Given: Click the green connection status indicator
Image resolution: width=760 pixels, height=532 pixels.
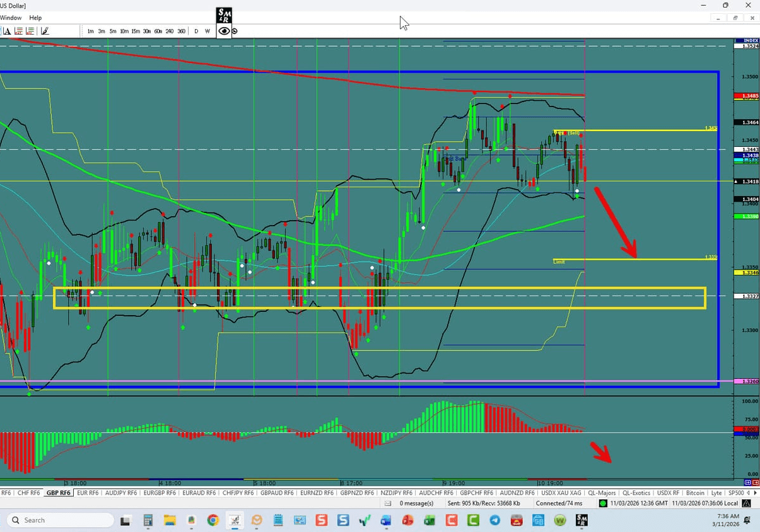Looking at the screenshot, I should [x=602, y=503].
